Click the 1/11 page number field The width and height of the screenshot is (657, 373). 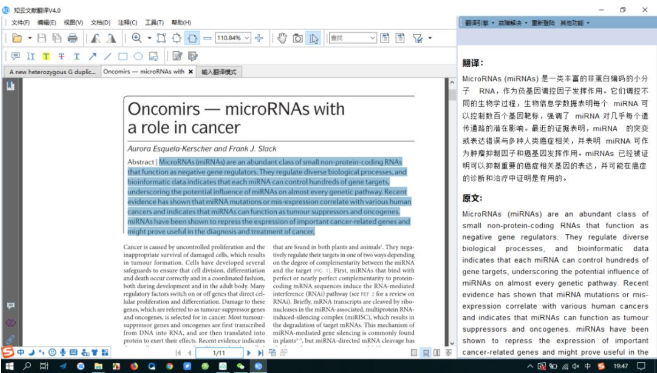tap(219, 353)
